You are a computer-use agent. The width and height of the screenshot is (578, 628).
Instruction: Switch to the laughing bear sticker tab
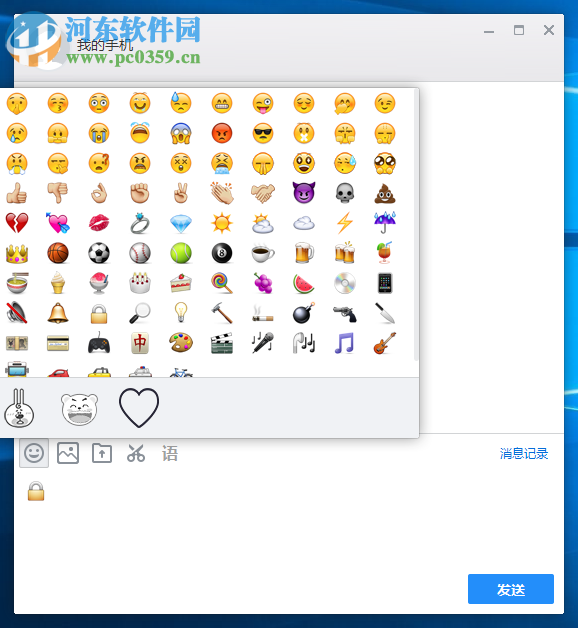pos(79,409)
